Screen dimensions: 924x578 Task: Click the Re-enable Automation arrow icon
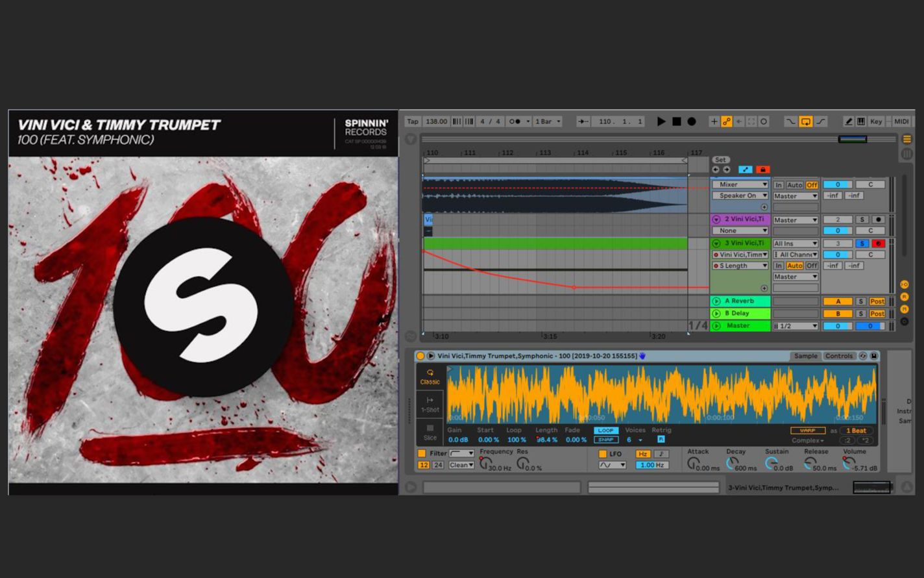point(739,121)
